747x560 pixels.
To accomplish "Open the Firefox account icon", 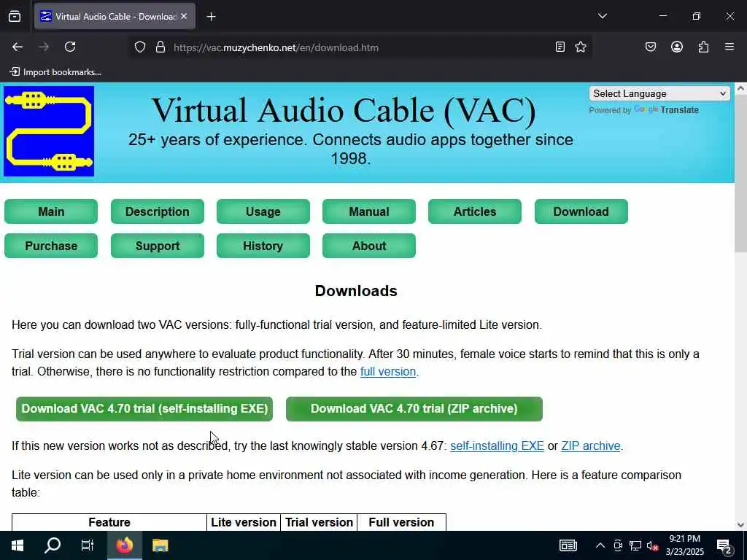I will tap(676, 47).
